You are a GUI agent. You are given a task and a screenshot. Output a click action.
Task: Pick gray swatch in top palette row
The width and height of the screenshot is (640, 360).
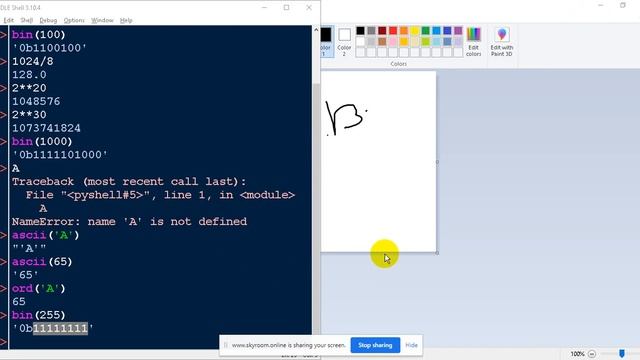click(371, 31)
